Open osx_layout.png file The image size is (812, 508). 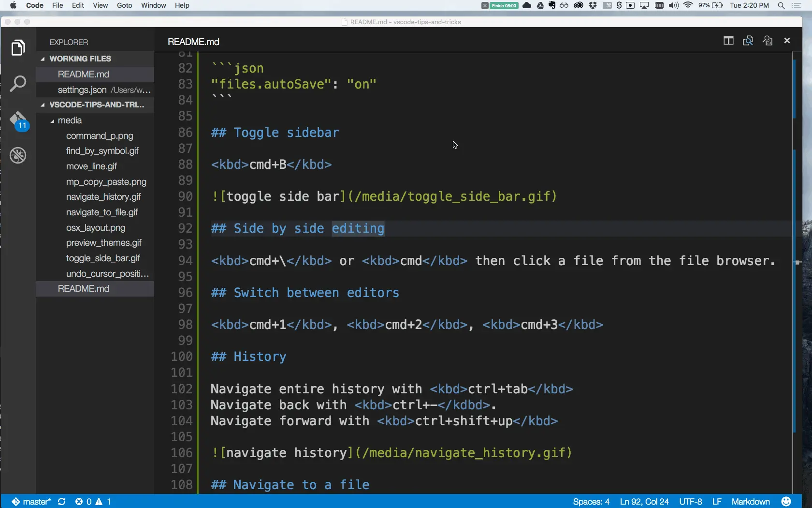(x=96, y=228)
